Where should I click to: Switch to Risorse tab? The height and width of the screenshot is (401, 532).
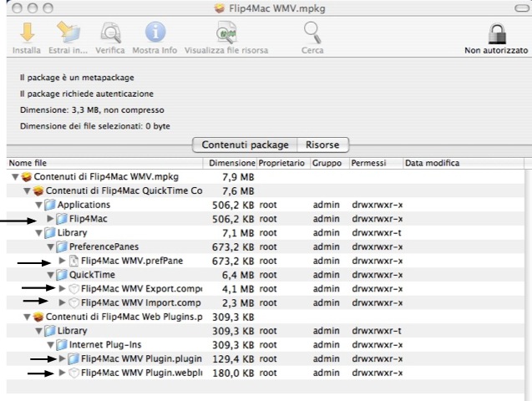click(322, 145)
